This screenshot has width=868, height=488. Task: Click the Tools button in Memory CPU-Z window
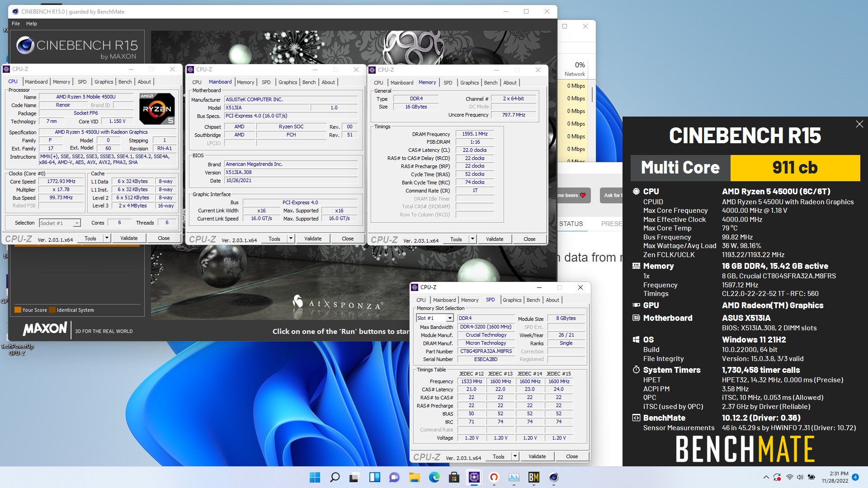coord(456,239)
